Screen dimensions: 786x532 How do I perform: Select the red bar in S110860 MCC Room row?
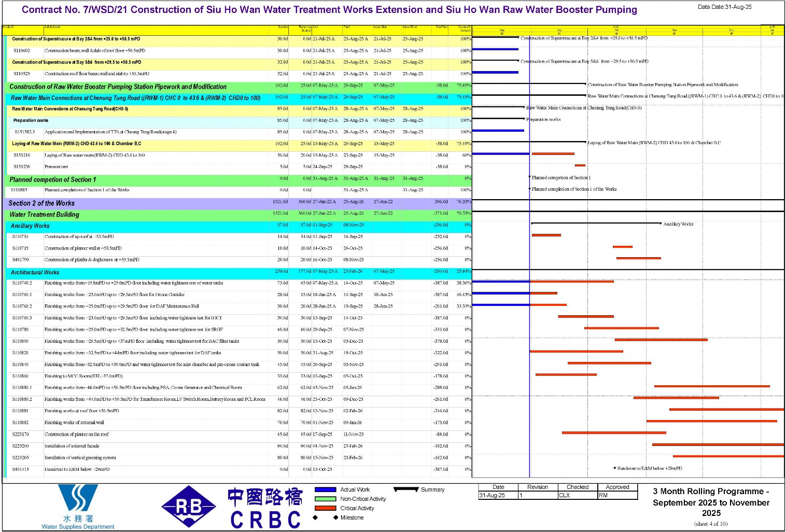(566, 374)
